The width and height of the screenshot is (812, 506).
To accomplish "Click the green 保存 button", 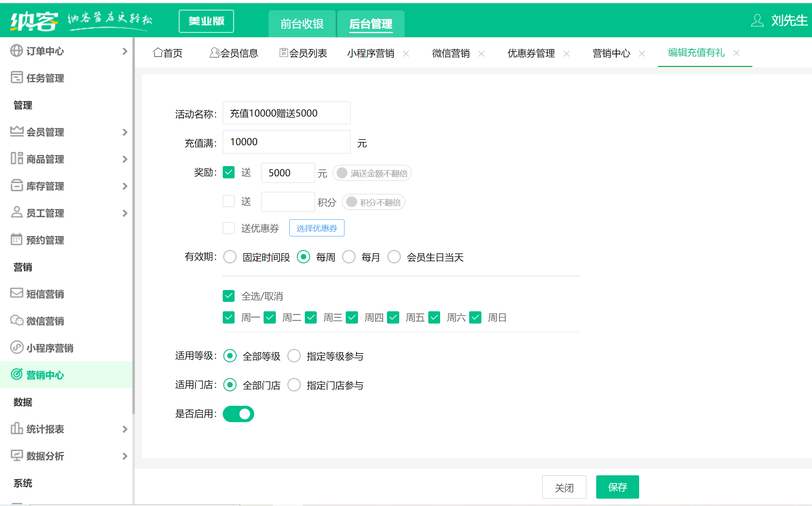I will [x=617, y=487].
